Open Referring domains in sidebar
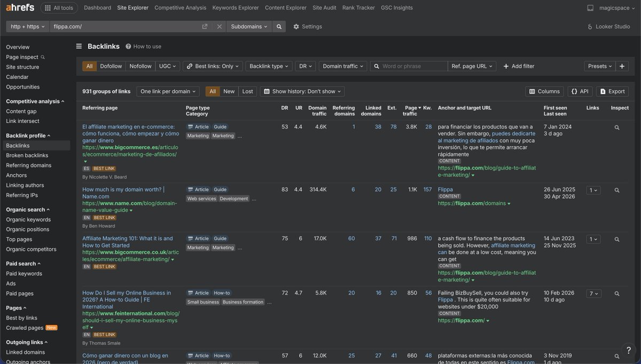641x364 pixels. [x=29, y=165]
